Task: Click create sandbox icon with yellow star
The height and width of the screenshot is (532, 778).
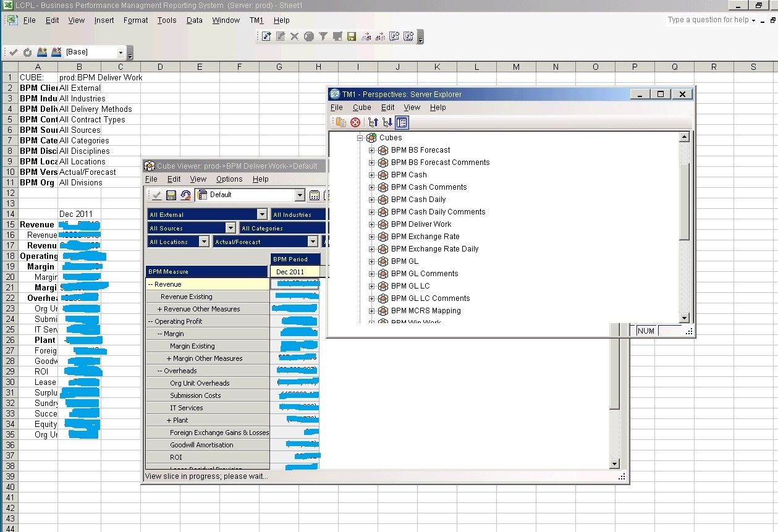Action: (41, 53)
